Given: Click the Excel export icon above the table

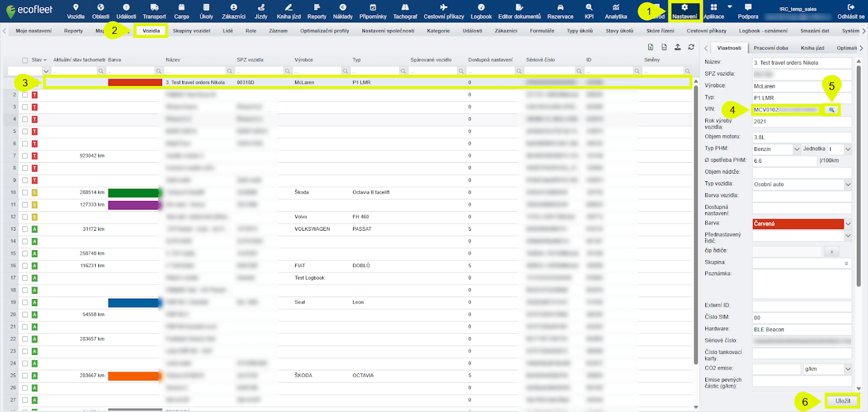Looking at the screenshot, I should pyautogui.click(x=650, y=47).
